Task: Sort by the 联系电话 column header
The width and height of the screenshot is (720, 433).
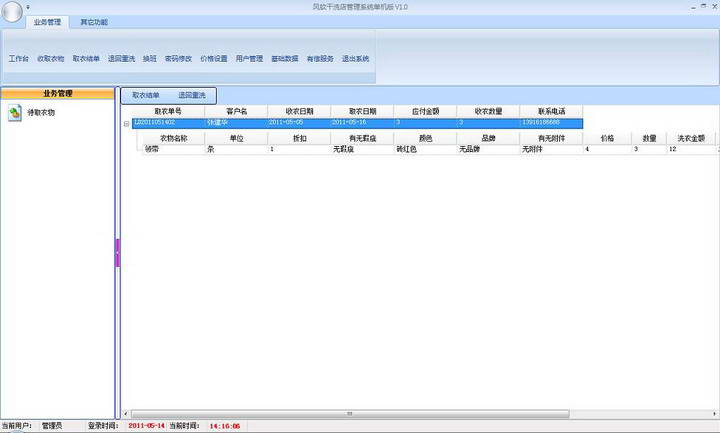Action: 551,111
